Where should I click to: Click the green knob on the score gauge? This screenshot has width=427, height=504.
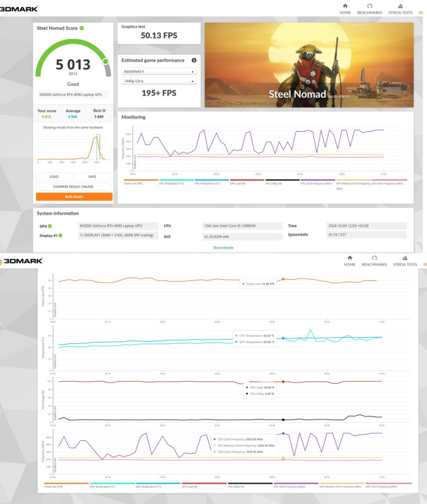[x=105, y=61]
